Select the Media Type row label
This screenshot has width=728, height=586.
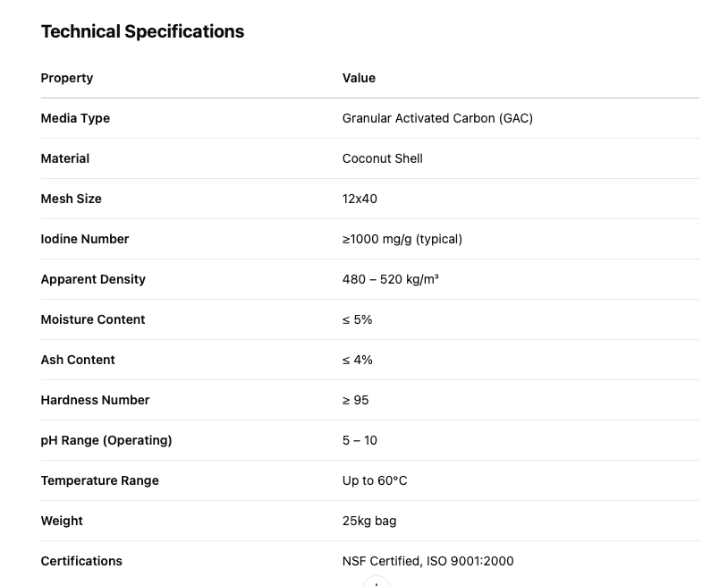point(75,118)
